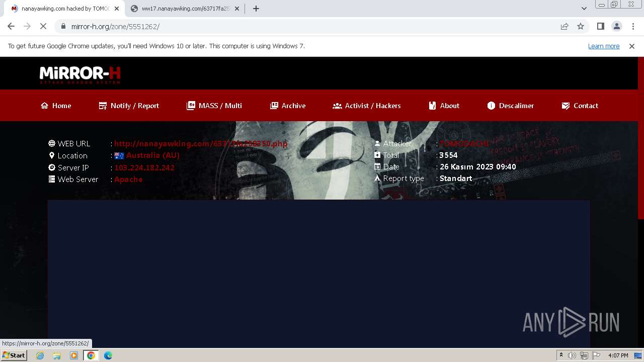Go to Home in site navigation

click(x=56, y=106)
